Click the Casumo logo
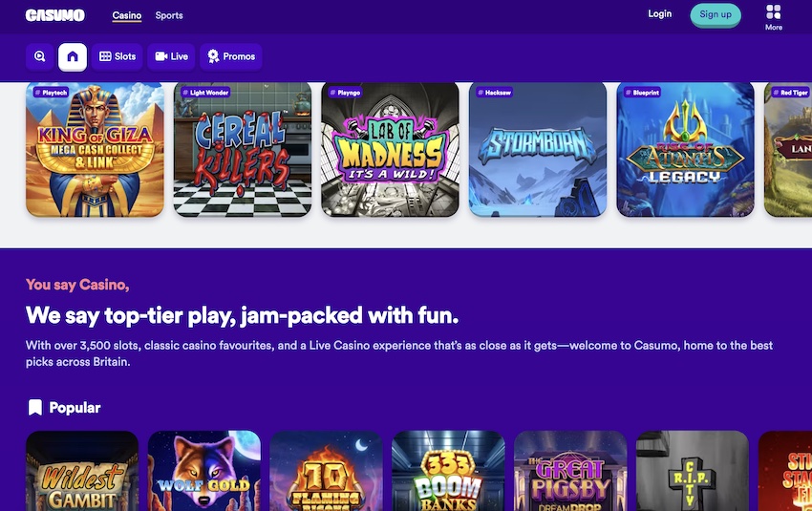Image resolution: width=812 pixels, height=511 pixels. pyautogui.click(x=54, y=15)
